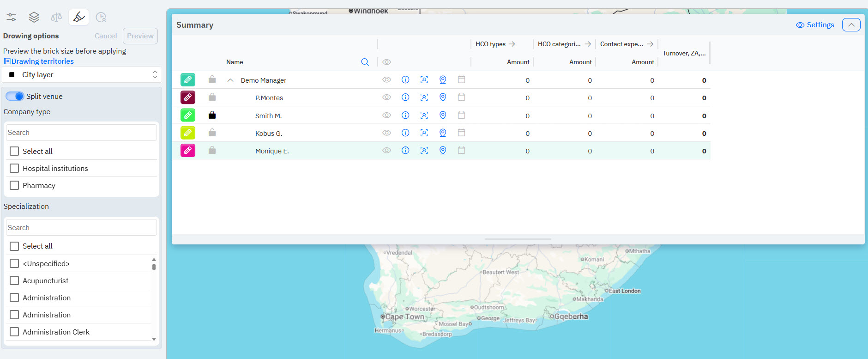
Task: Open Summary Settings
Action: point(815,25)
